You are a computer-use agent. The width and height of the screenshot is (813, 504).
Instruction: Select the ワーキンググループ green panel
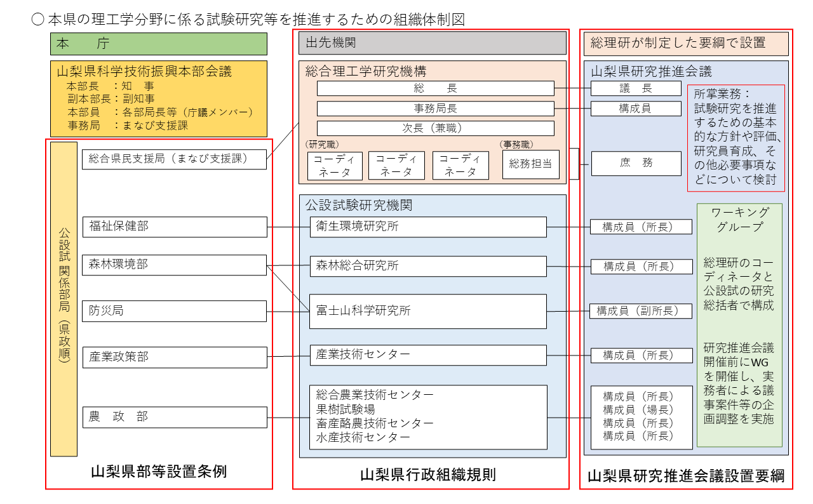[739, 325]
